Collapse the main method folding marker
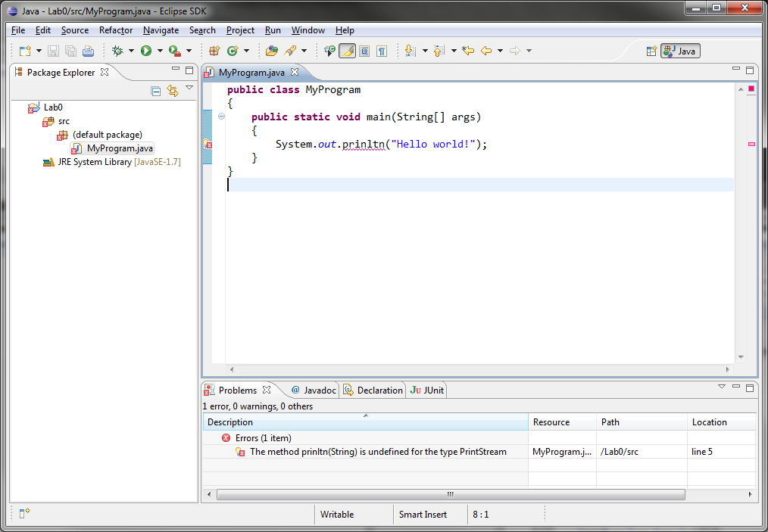This screenshot has width=768, height=532. click(x=221, y=117)
